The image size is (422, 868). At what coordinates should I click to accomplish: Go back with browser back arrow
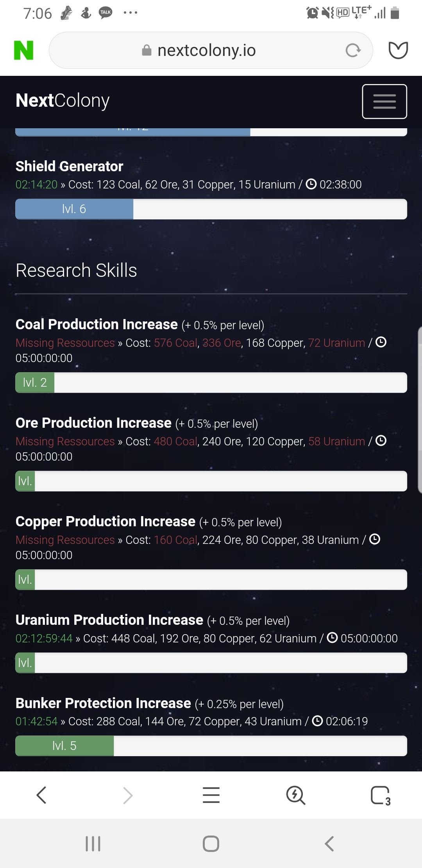click(41, 795)
